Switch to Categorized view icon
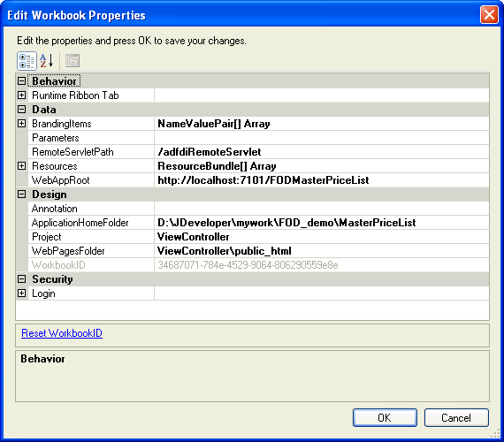The image size is (504, 442). pyautogui.click(x=27, y=61)
